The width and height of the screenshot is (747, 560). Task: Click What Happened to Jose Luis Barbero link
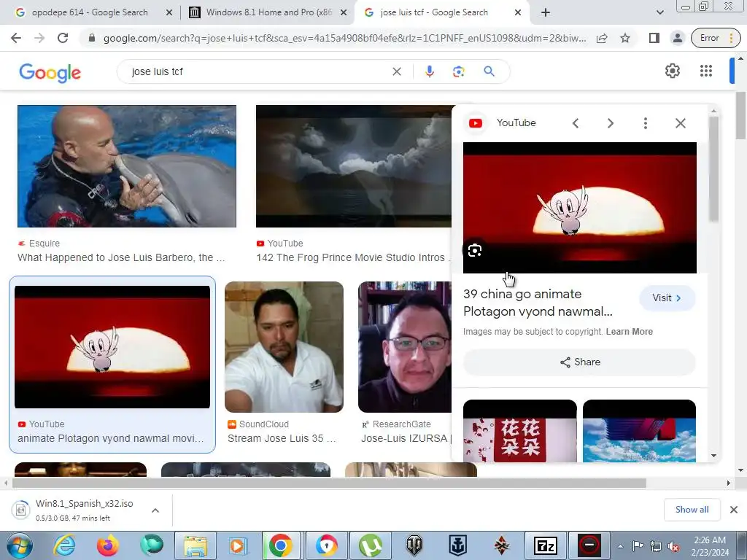pos(121,257)
